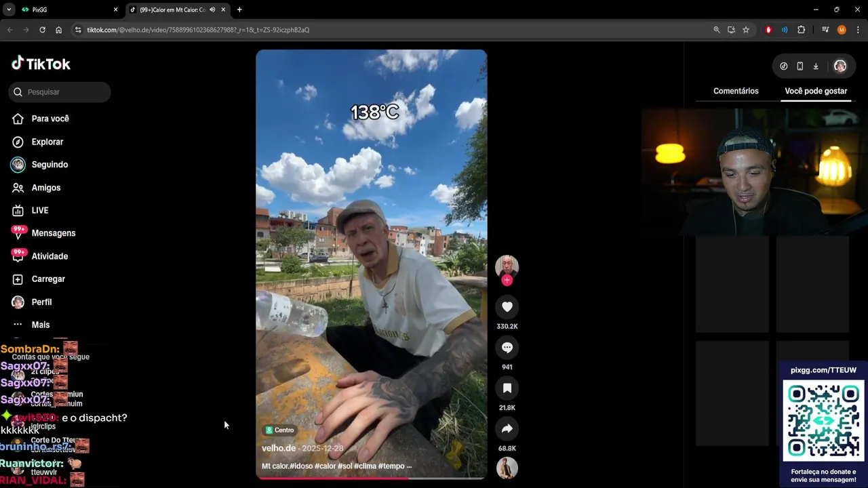Open the tab search dropdown arrow

pos(8,9)
